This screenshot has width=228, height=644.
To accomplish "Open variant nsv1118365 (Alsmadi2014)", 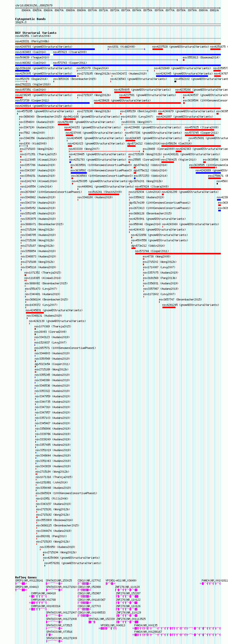I will [x=43, y=278].
